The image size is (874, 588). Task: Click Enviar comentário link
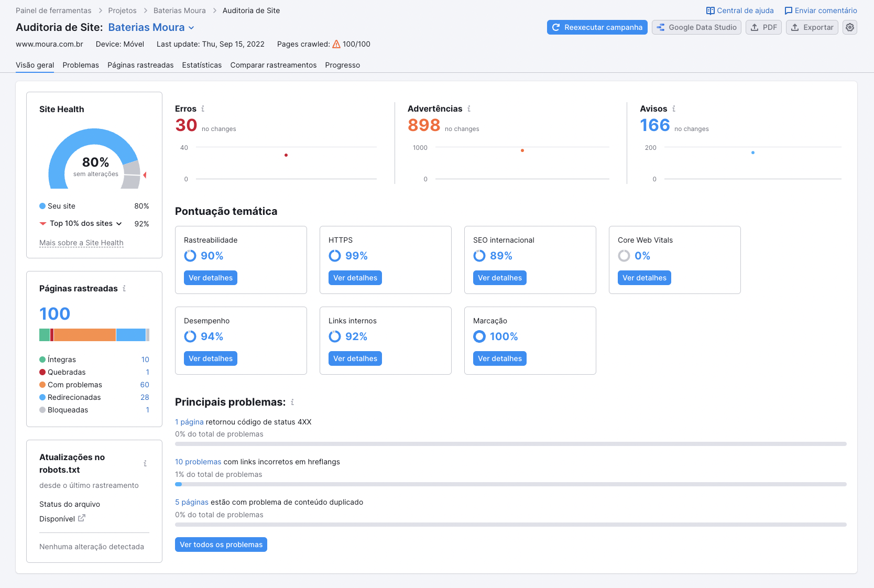point(821,10)
